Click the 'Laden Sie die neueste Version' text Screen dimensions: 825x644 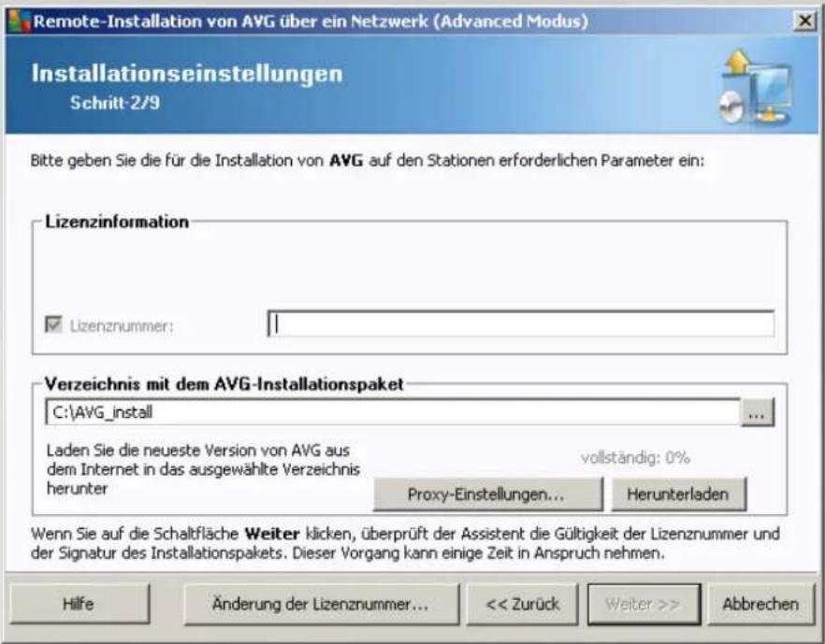(x=203, y=469)
